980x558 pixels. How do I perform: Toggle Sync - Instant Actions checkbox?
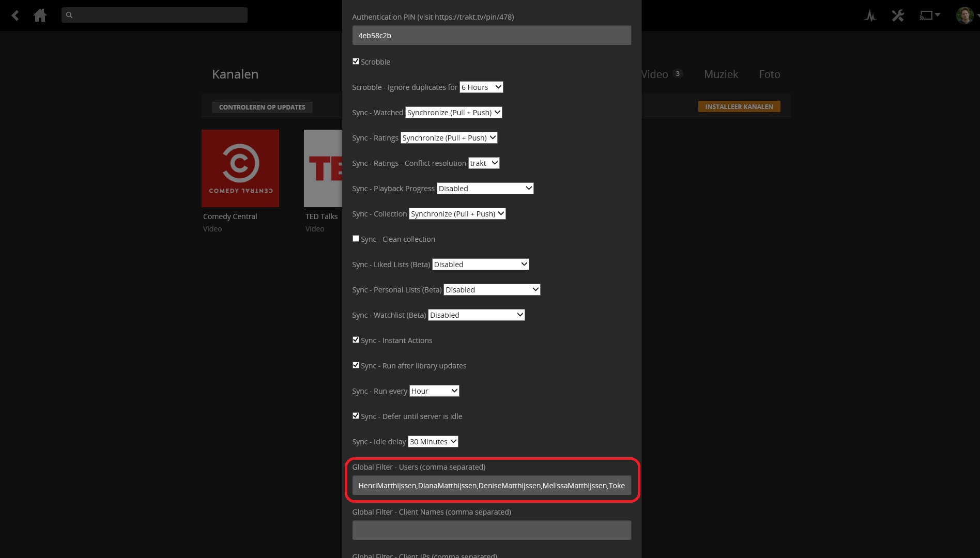(x=356, y=340)
